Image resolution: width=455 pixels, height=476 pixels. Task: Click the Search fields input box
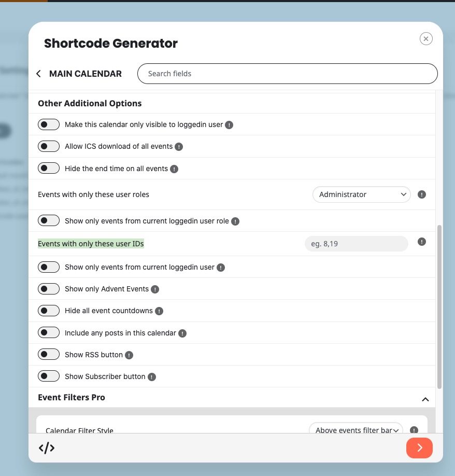[287, 74]
